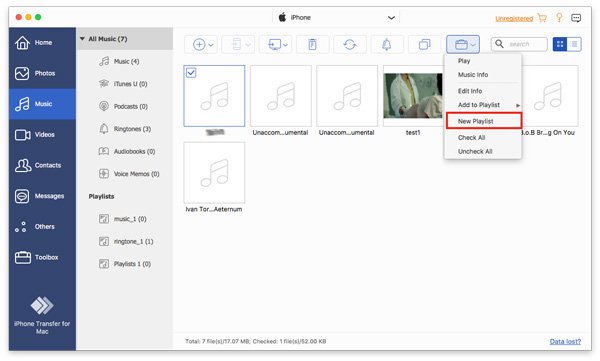The width and height of the screenshot is (600, 361).
Task: Uncheck the first selected song checkbox
Action: [191, 72]
